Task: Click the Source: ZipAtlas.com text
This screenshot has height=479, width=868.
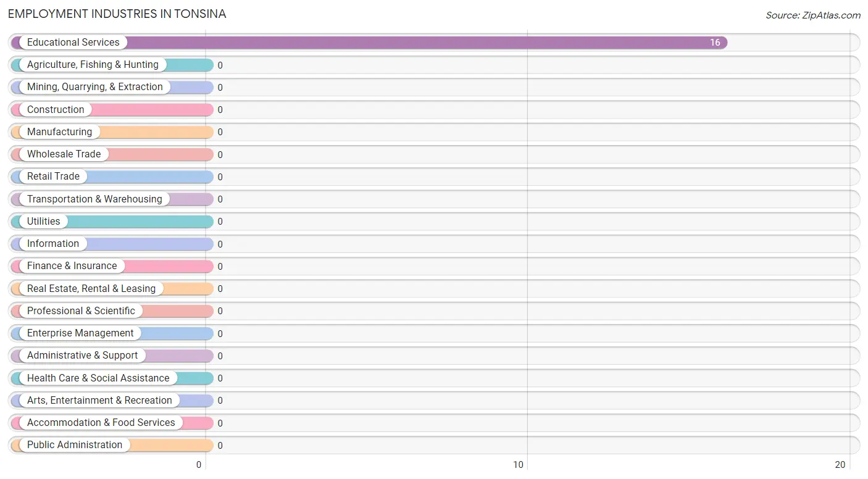Action: point(813,15)
